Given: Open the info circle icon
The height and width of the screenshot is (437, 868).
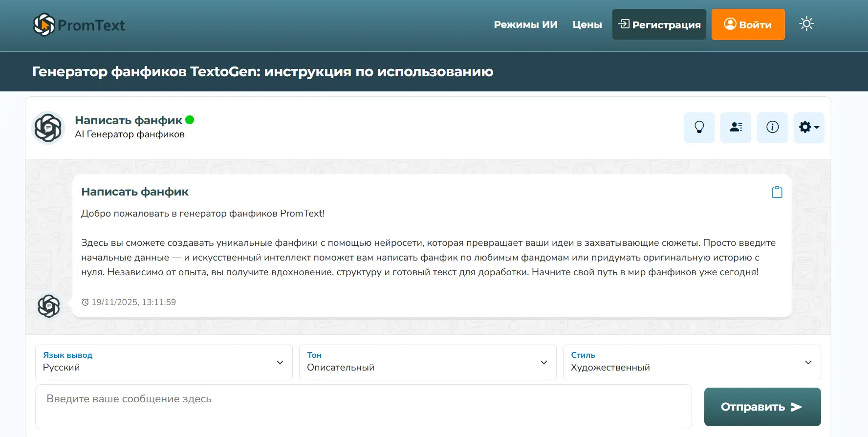Looking at the screenshot, I should 772,128.
